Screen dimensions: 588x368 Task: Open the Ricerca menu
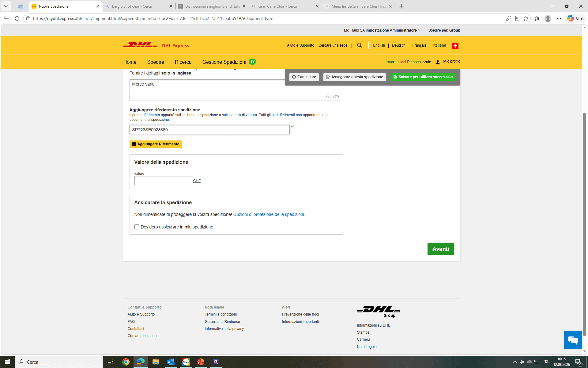pos(183,62)
